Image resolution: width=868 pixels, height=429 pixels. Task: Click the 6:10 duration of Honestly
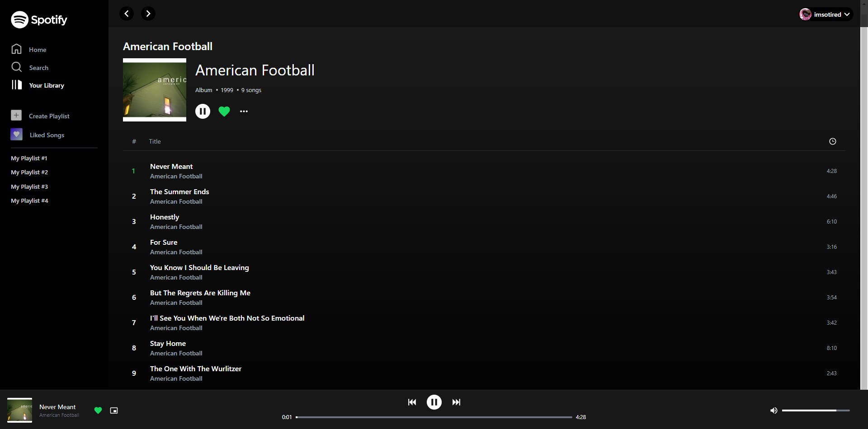(831, 222)
